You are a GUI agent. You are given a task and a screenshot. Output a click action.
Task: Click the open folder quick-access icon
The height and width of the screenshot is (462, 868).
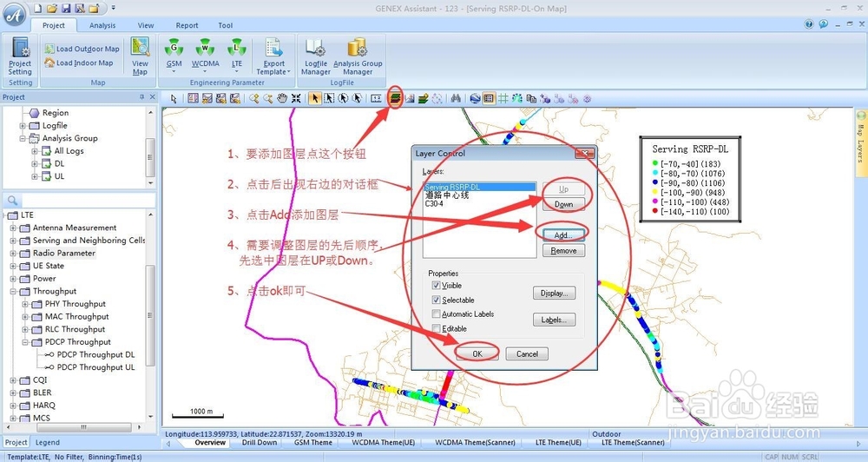51,9
